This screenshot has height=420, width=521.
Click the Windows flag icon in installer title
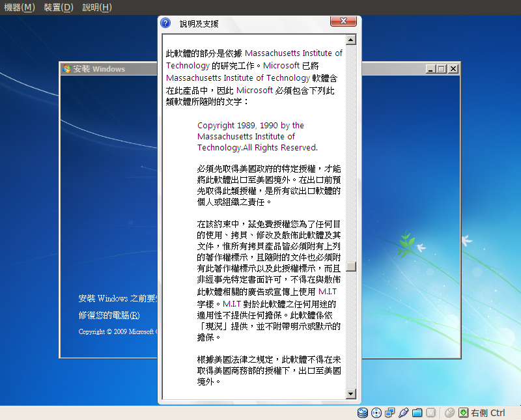point(67,69)
